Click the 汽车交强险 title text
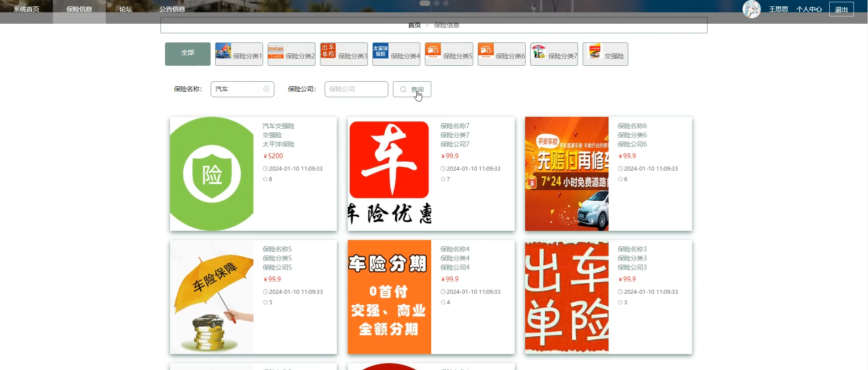Screen dimensions: 868x370 [x=279, y=126]
